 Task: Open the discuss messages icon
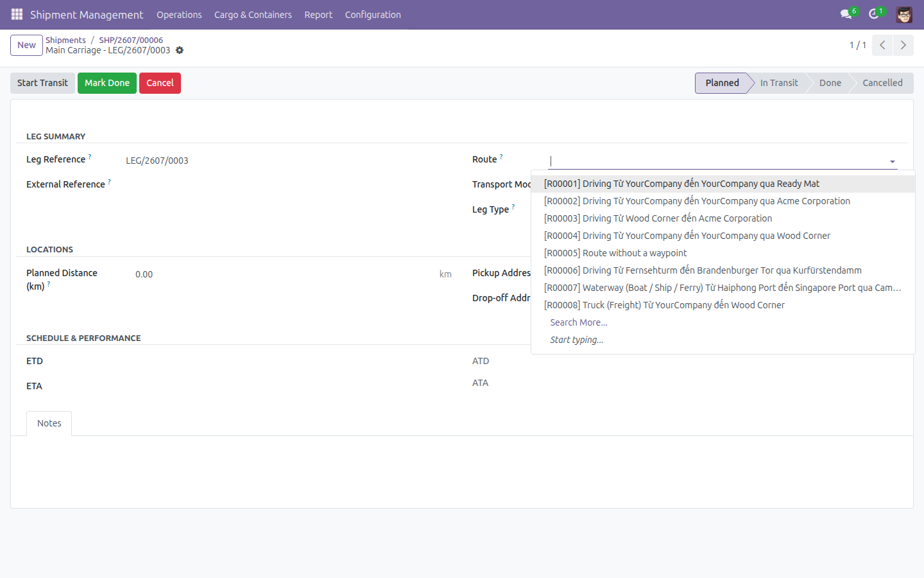846,14
